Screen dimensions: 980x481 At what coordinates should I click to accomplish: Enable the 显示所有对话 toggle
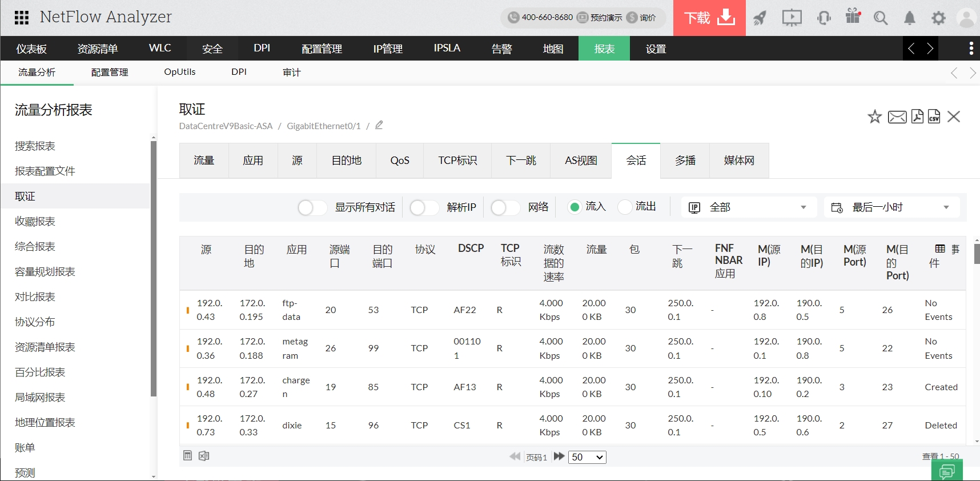[x=312, y=207]
